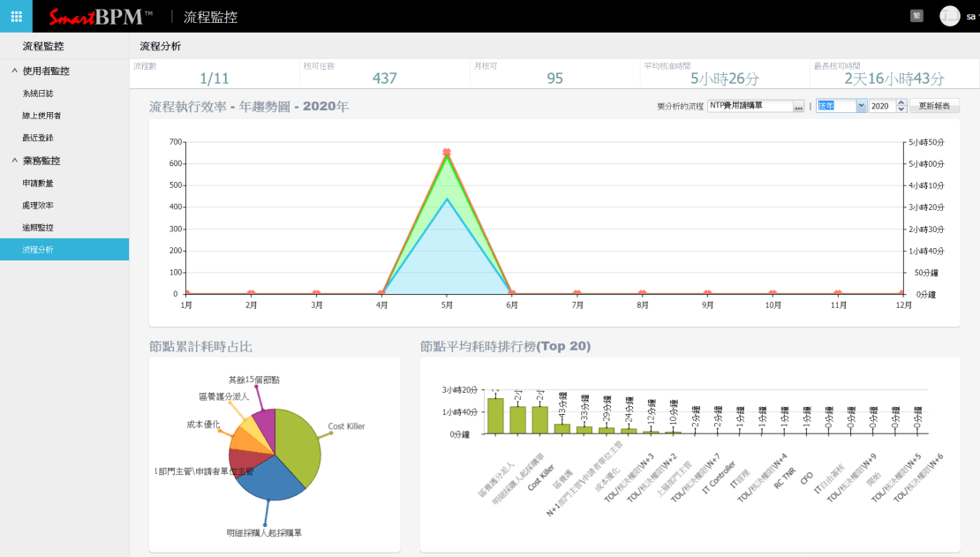Decrease the year with the down arrow

[901, 109]
